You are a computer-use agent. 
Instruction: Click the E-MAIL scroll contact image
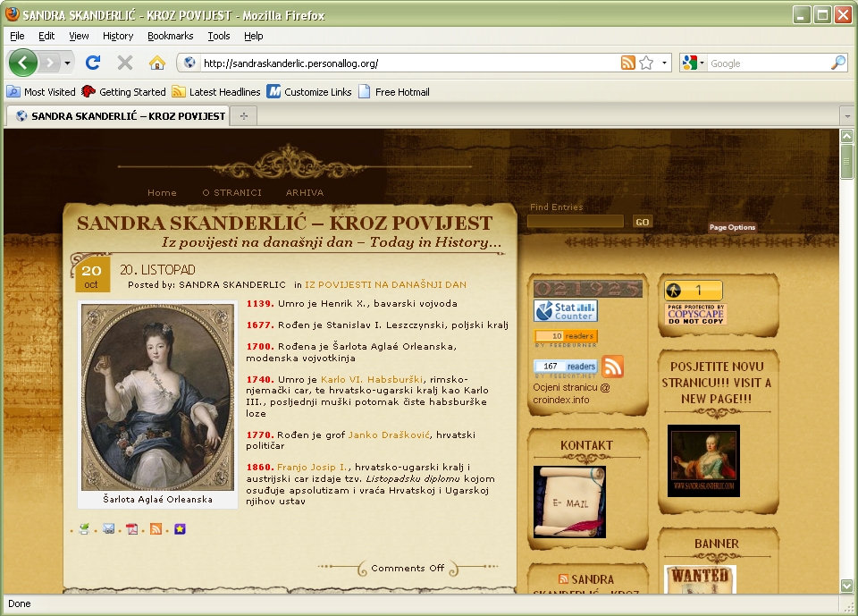click(x=569, y=502)
